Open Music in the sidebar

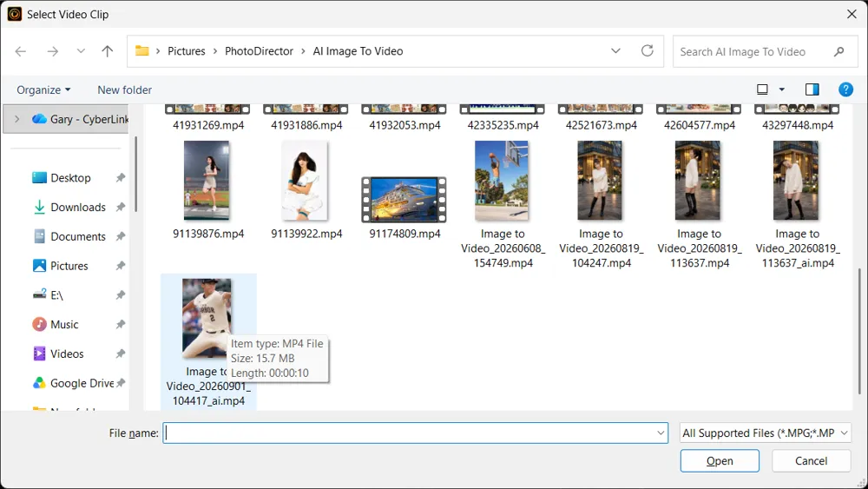tap(64, 325)
